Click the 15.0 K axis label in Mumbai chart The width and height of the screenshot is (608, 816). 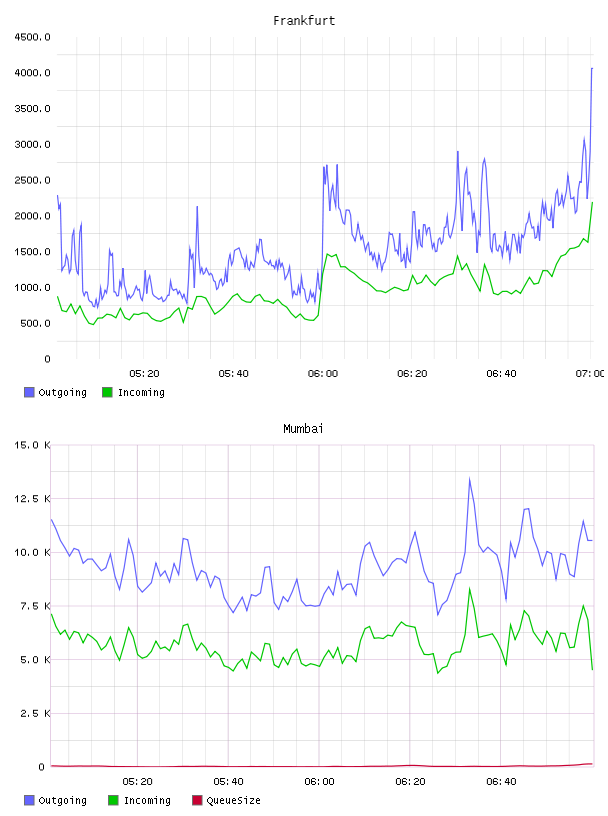32,445
